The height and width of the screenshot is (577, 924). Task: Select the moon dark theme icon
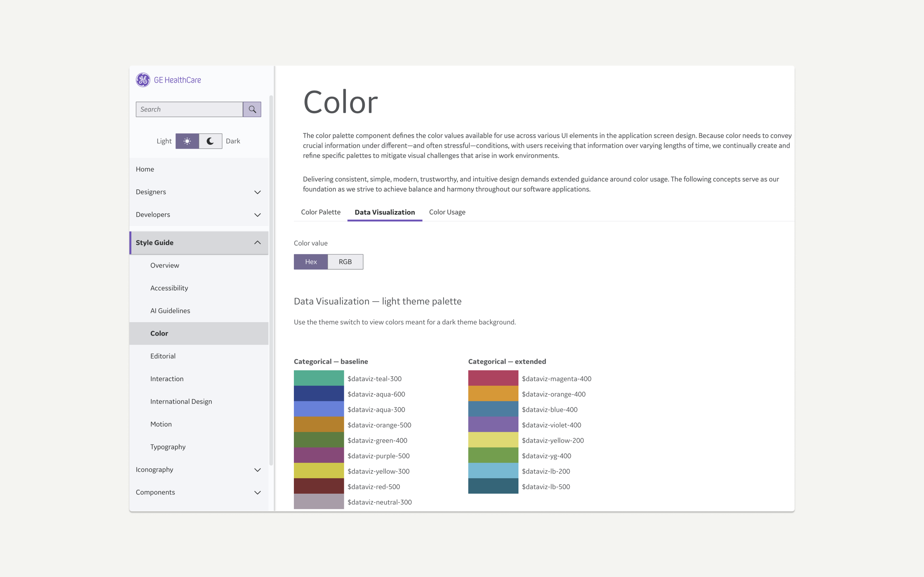(x=210, y=141)
